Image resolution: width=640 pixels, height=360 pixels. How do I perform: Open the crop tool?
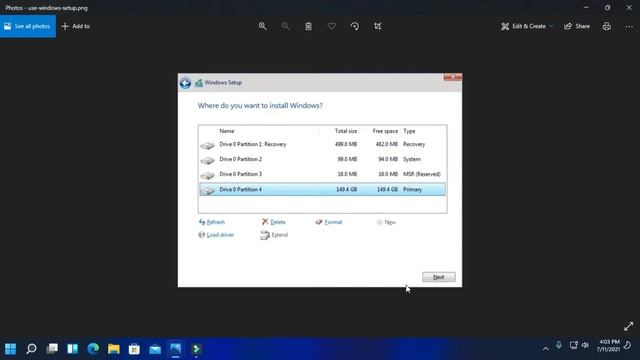click(378, 26)
